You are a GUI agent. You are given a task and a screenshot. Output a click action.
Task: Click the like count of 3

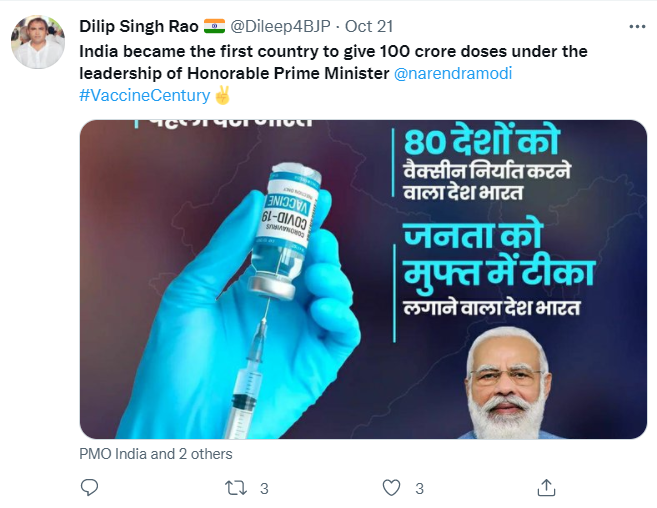[420, 489]
